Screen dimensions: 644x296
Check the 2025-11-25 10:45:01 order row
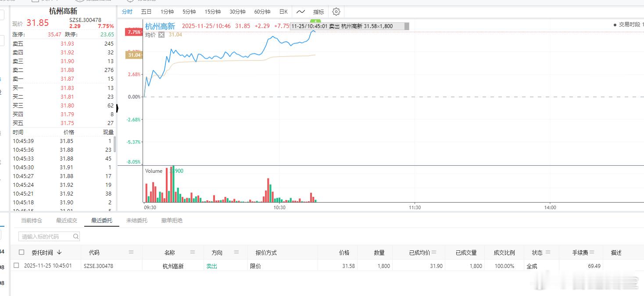(16, 265)
